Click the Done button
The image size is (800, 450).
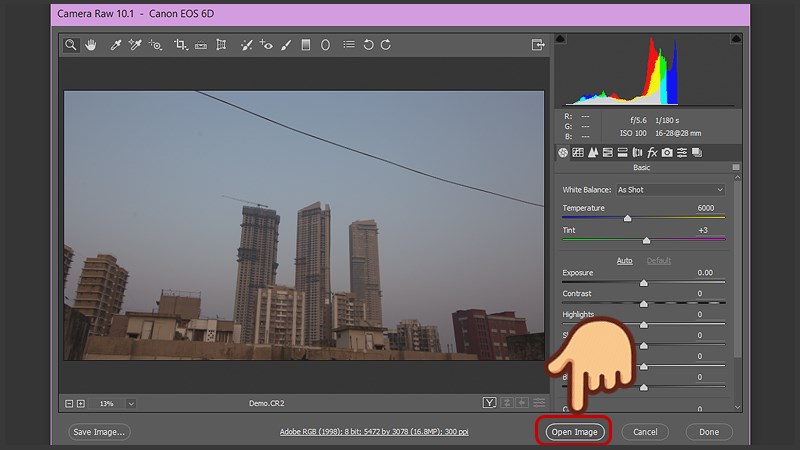point(709,432)
